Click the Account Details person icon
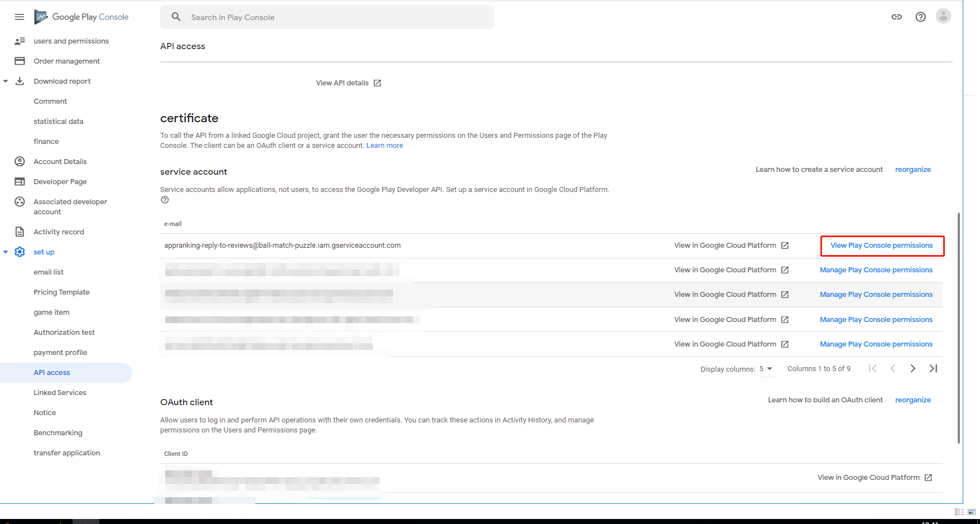Image resolution: width=980 pixels, height=524 pixels. point(20,161)
